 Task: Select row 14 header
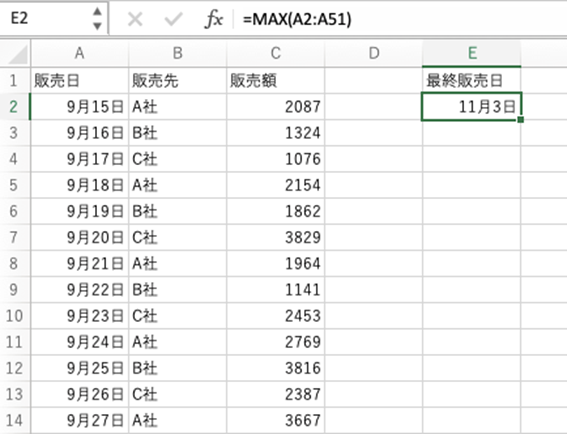pos(15,421)
